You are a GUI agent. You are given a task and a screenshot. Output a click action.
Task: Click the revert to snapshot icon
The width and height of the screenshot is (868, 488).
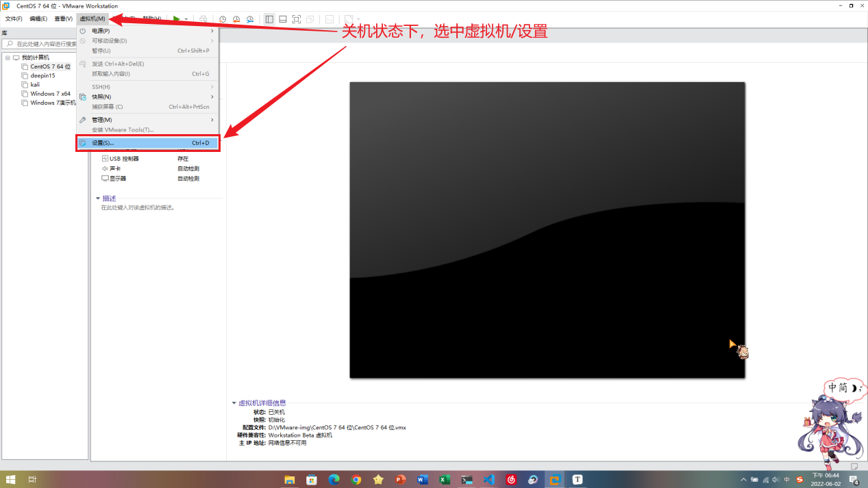pos(236,19)
